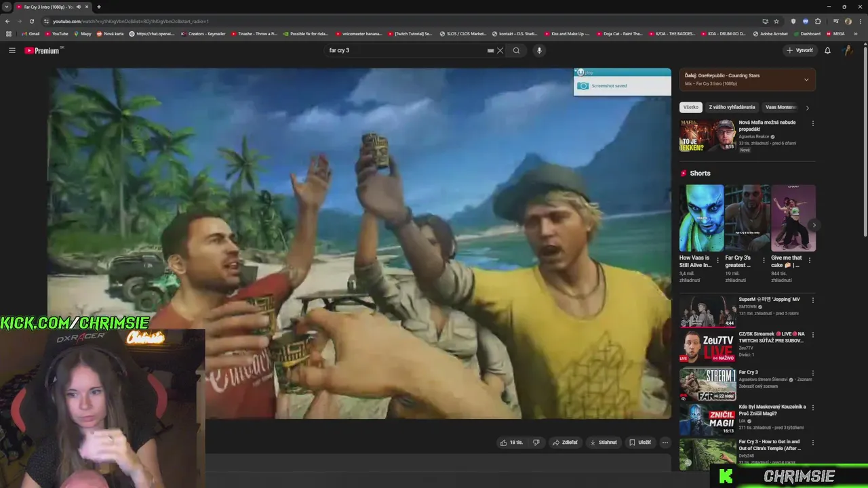The height and width of the screenshot is (488, 868).
Task: Open options for Nová Mafia video
Action: pos(812,123)
